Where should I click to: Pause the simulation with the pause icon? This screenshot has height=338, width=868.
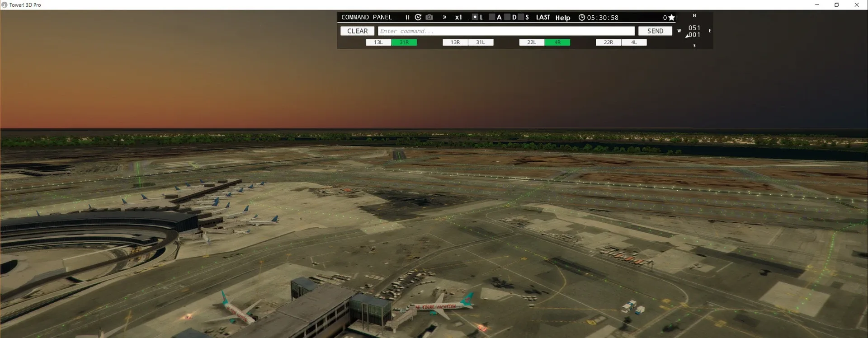(x=407, y=18)
